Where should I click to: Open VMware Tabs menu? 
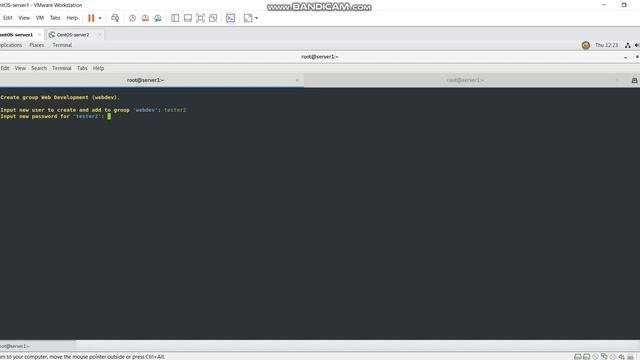click(55, 18)
